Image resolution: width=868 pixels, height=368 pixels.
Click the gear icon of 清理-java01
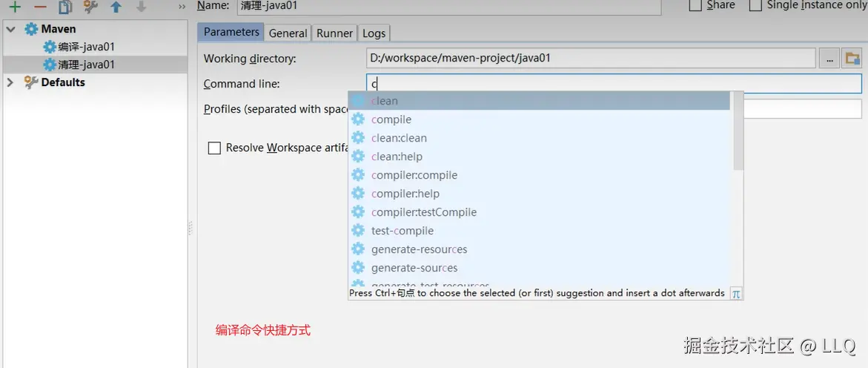[50, 65]
